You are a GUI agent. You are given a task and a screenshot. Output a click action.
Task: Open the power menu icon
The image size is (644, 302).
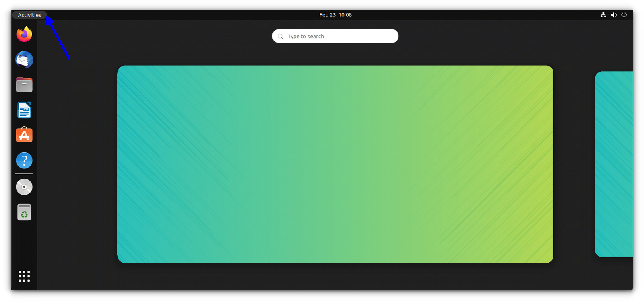pyautogui.click(x=624, y=15)
